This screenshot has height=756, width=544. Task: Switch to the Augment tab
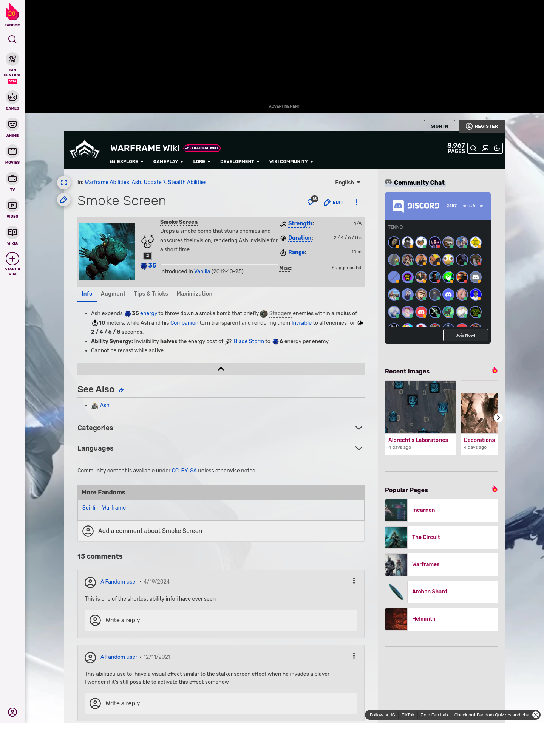click(113, 294)
